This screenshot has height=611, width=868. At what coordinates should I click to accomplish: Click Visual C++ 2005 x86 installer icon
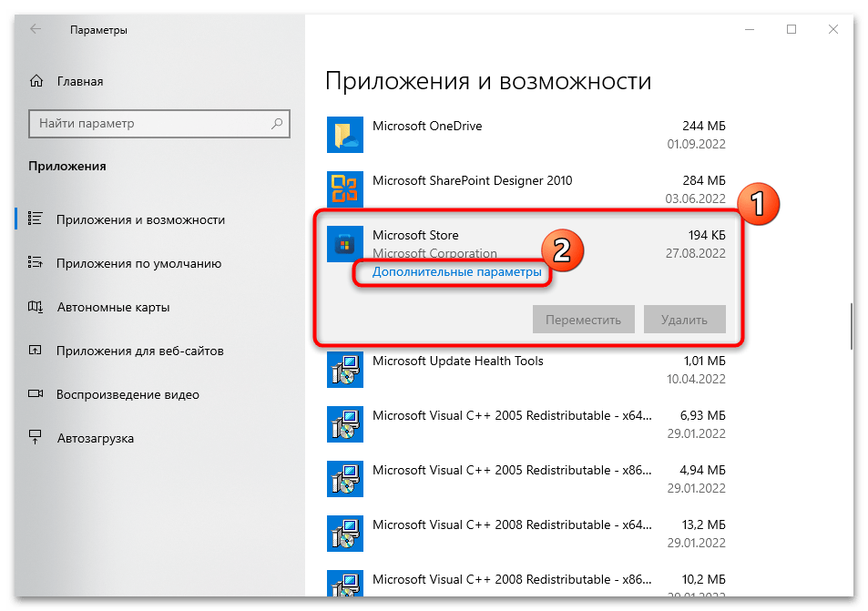point(345,479)
